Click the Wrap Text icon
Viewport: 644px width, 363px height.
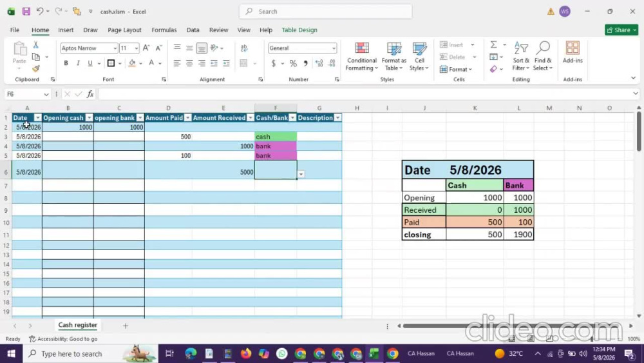pyautogui.click(x=244, y=48)
